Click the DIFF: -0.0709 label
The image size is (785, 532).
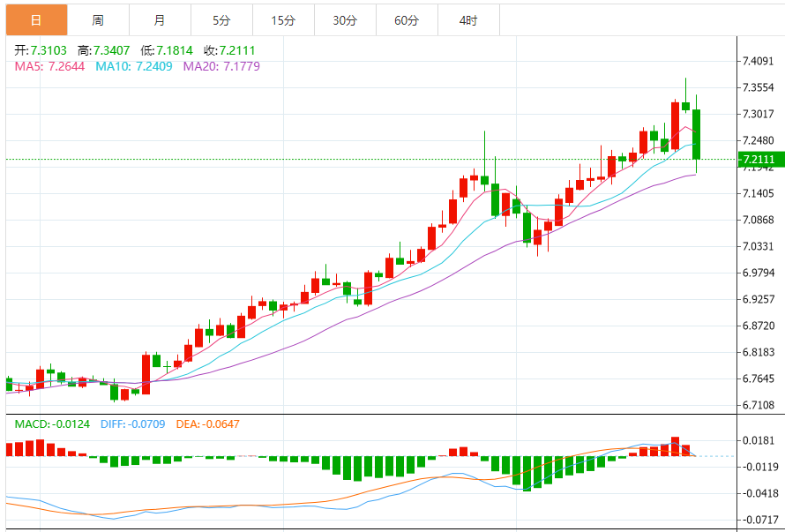[x=132, y=424]
